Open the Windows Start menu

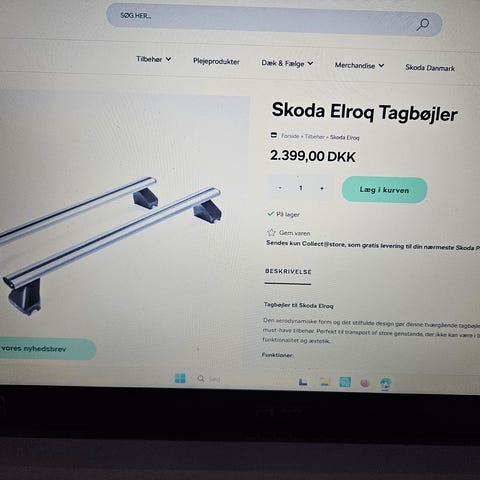coord(180,378)
